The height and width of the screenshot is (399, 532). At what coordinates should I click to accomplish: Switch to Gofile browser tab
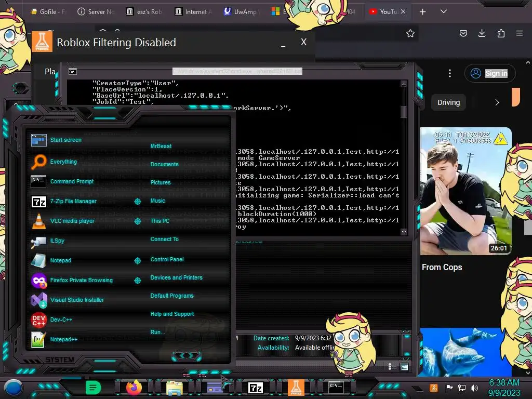tap(48, 12)
